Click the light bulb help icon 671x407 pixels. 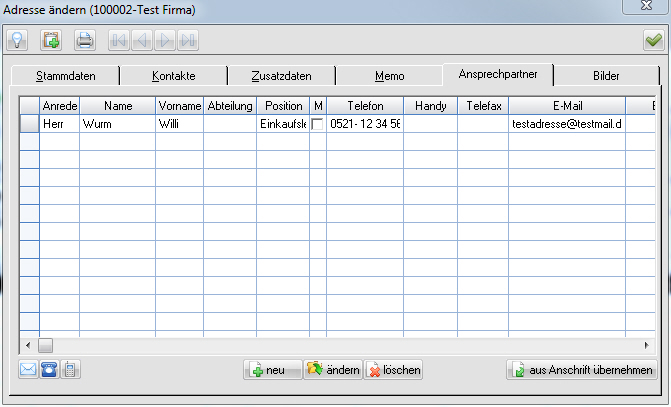(x=17, y=40)
